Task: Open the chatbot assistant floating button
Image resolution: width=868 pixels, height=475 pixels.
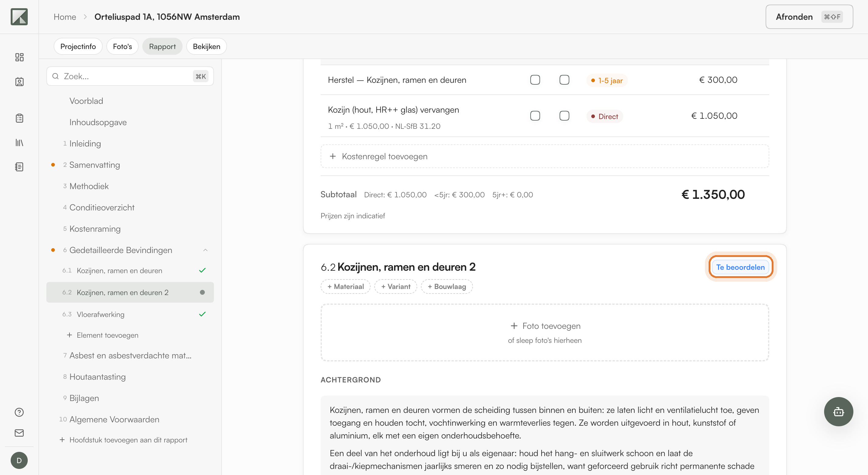Action: 838,412
